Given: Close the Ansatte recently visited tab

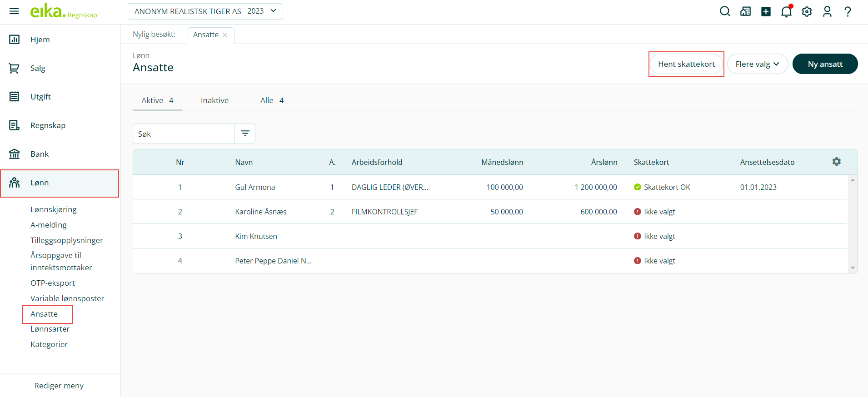Looking at the screenshot, I should pyautogui.click(x=225, y=35).
